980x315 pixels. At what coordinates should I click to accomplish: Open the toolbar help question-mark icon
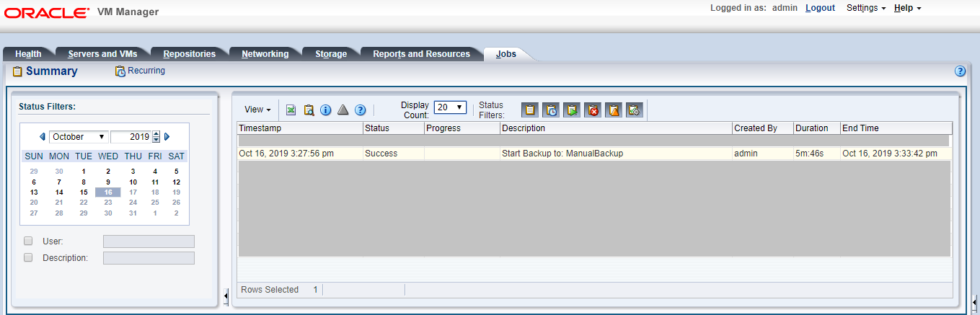pyautogui.click(x=361, y=110)
